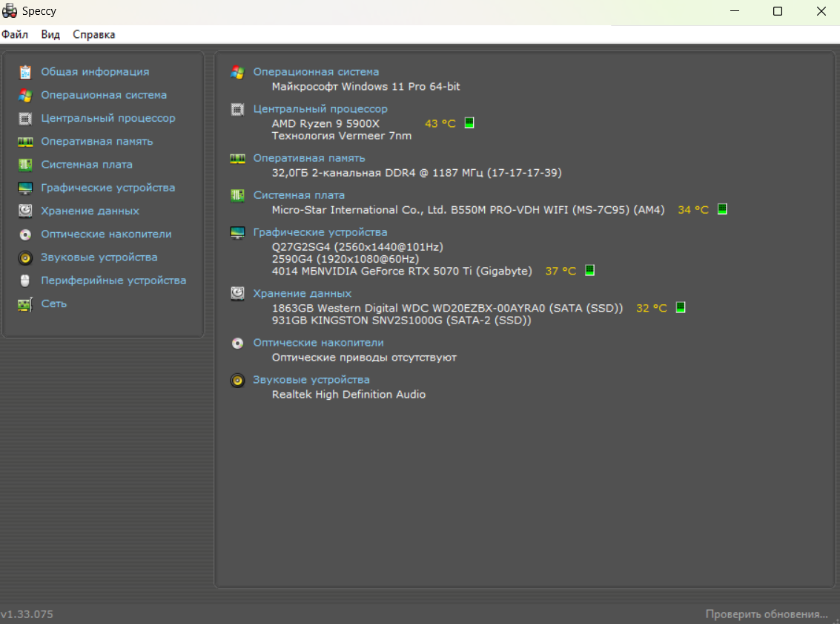Open the Файл menu

tap(15, 34)
